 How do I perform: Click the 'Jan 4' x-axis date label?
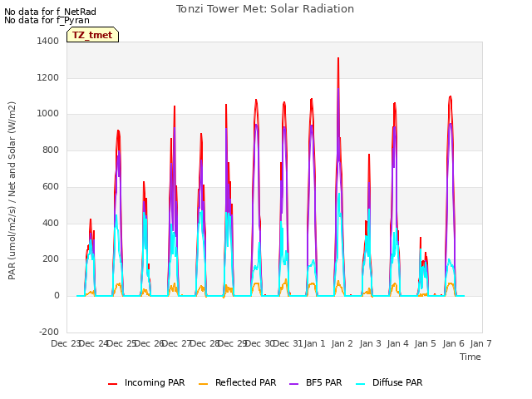[398, 343]
